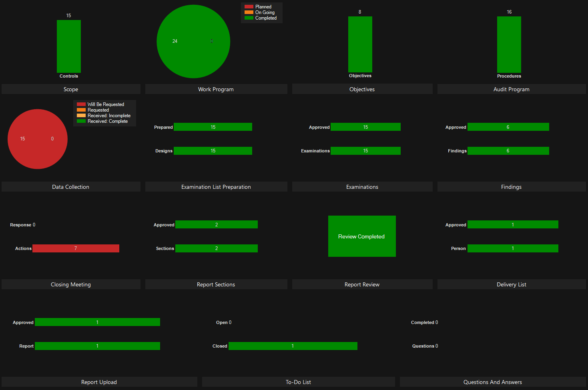Select the Audit Program panel title
This screenshot has width=588, height=390.
[x=511, y=89]
